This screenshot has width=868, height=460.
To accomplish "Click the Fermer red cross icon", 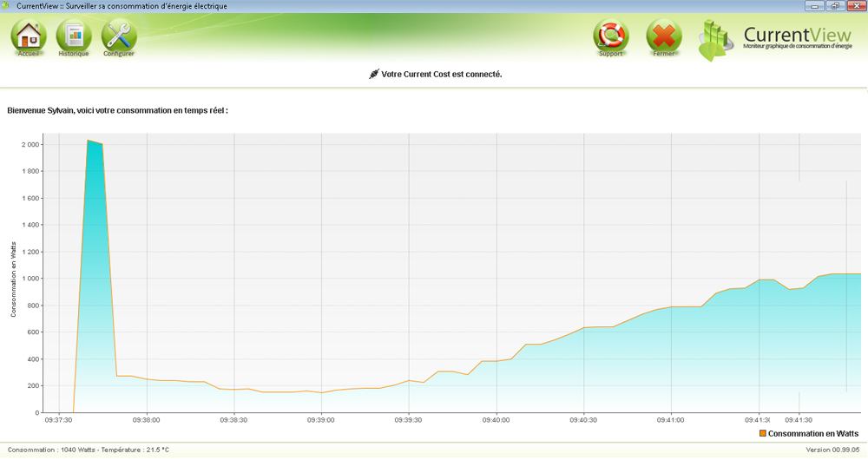I will click(x=664, y=36).
